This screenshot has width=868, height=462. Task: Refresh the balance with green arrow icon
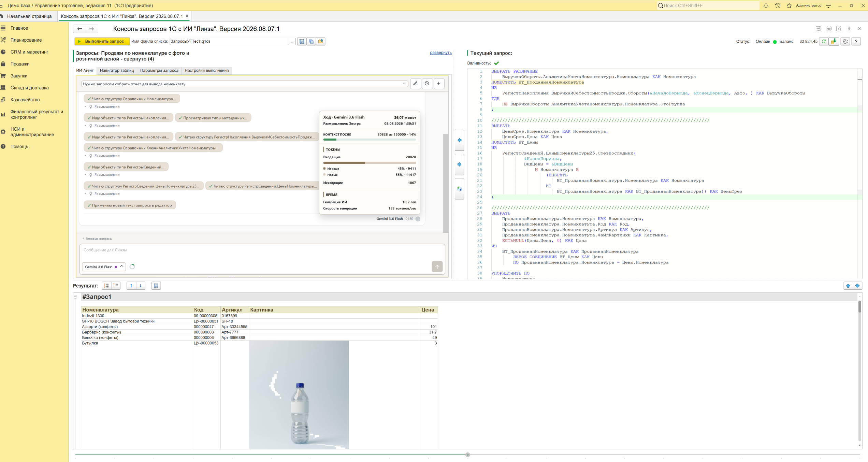click(824, 41)
